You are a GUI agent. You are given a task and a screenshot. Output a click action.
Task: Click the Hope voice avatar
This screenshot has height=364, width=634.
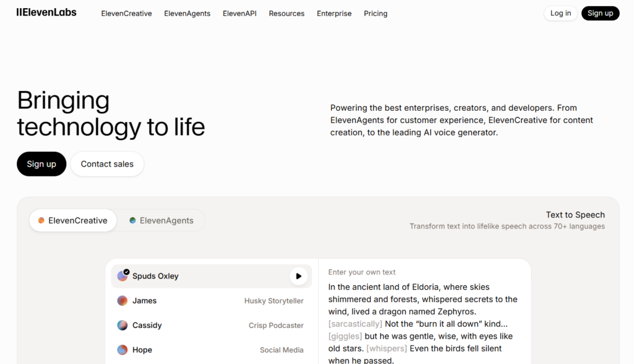click(123, 350)
